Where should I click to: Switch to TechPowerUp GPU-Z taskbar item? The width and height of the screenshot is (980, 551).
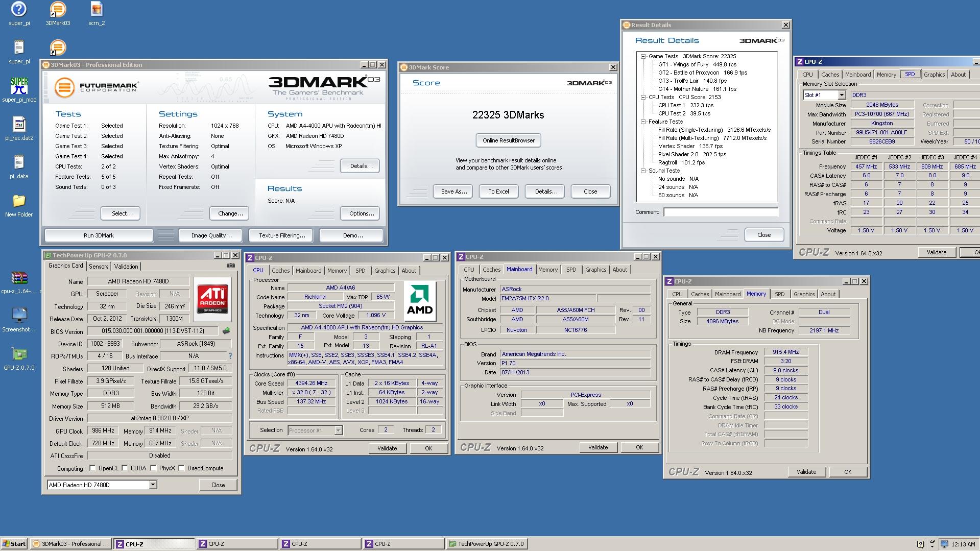(x=487, y=544)
